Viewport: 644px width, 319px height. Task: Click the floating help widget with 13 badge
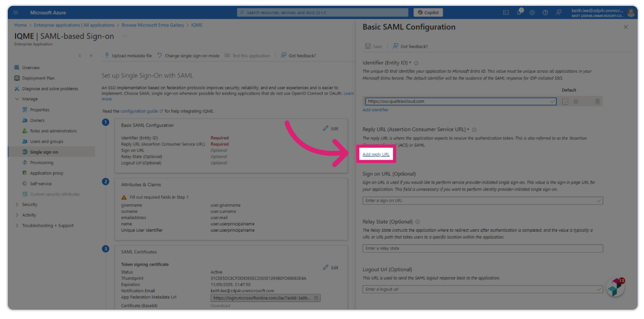pos(615,287)
